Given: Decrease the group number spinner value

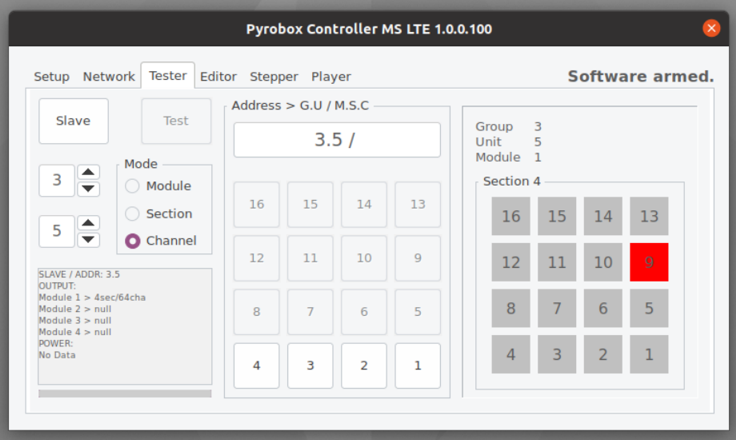Looking at the screenshot, I should (x=88, y=189).
